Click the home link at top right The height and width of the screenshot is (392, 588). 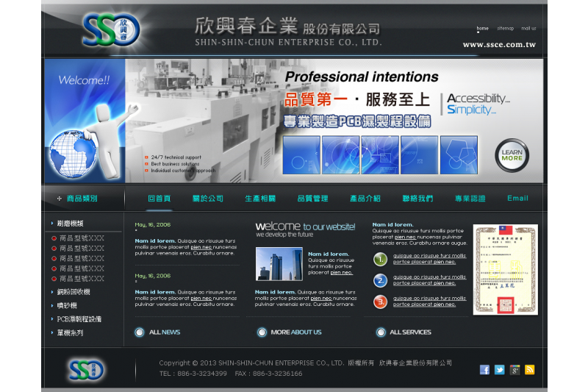(482, 29)
